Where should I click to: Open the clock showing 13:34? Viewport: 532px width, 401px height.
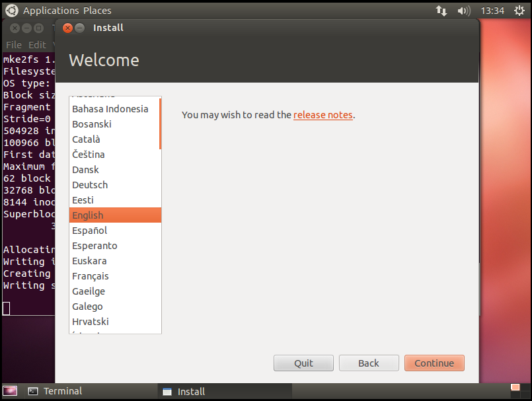coord(492,11)
